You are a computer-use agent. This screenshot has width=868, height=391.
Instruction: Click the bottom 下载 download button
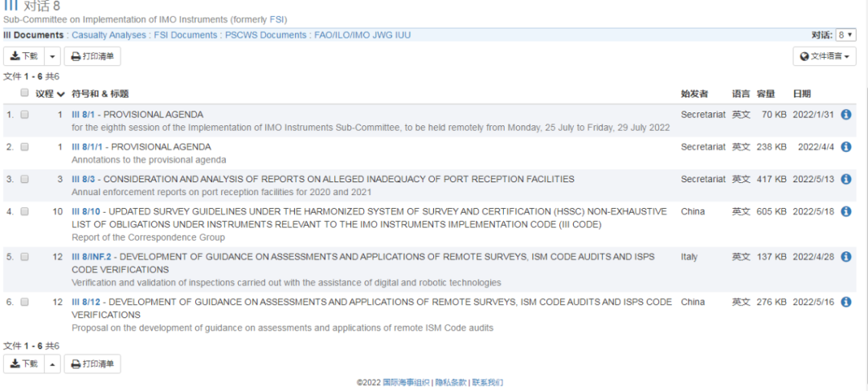coord(24,364)
